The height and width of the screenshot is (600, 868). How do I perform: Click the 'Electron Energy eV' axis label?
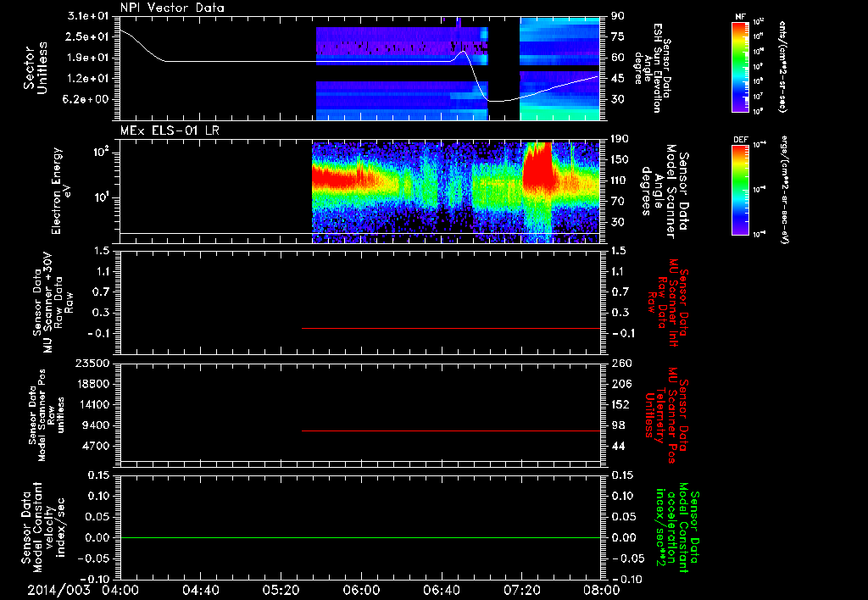tap(60, 191)
